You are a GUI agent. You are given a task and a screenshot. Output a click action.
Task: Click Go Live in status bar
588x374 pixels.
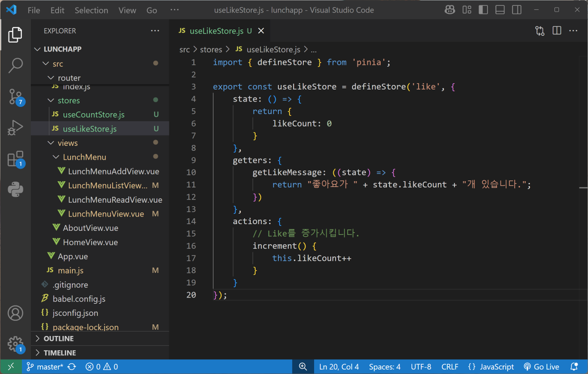coord(541,367)
